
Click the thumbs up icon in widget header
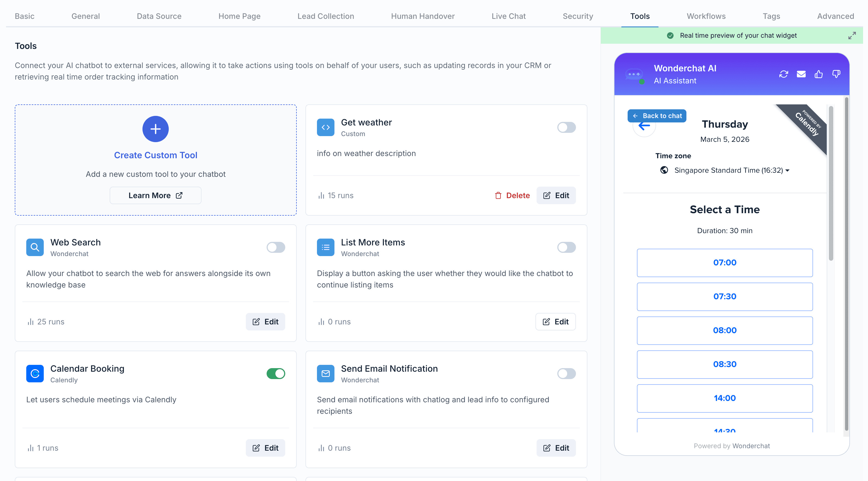pos(819,74)
